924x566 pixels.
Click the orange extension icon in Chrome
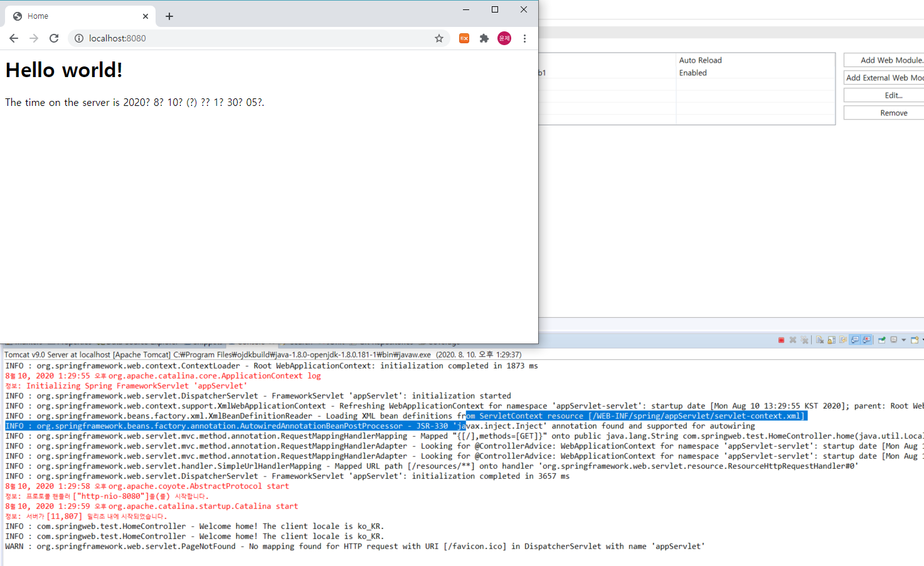(x=464, y=38)
